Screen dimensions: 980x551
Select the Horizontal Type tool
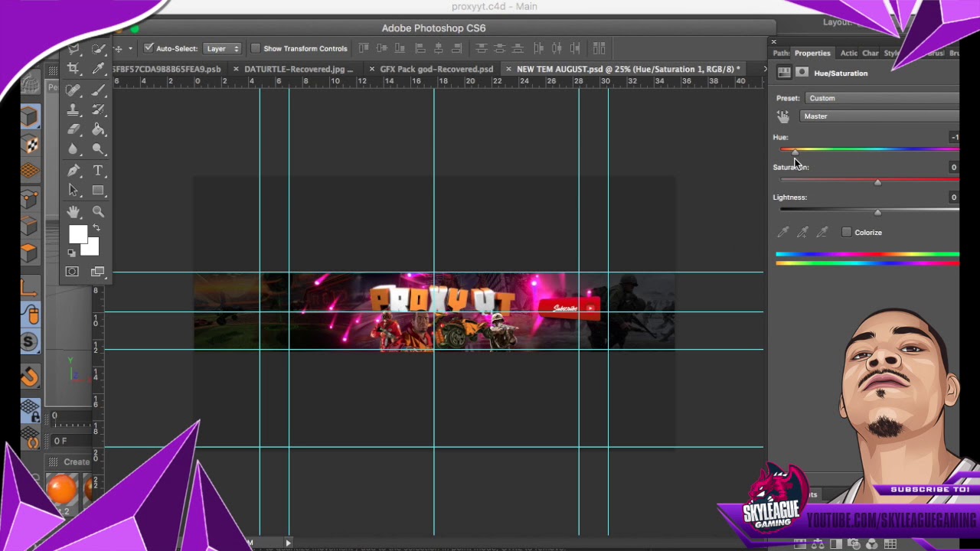pos(98,171)
